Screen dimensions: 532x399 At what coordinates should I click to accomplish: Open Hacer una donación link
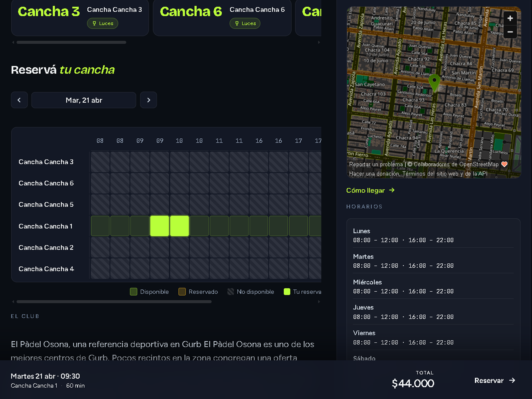[x=375, y=174]
